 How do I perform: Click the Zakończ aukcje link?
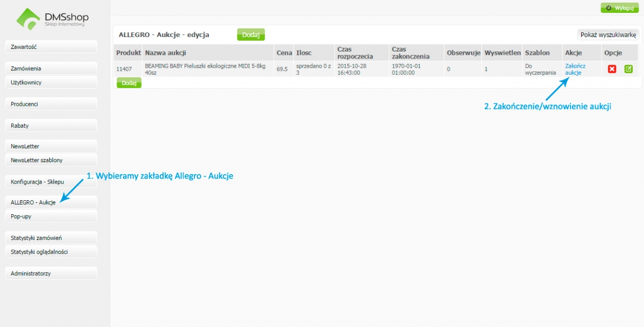[x=575, y=69]
